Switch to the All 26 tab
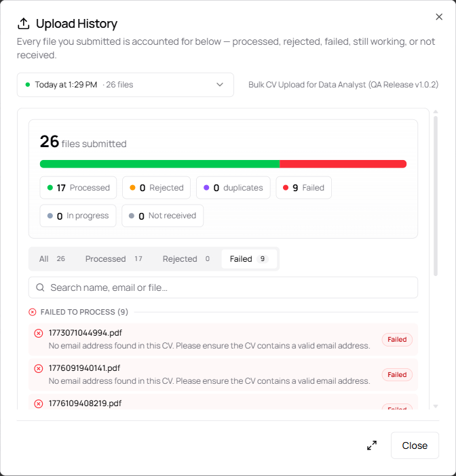 coord(52,258)
